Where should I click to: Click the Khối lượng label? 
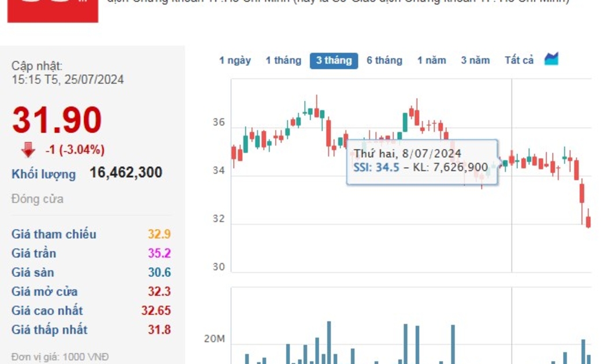point(43,174)
